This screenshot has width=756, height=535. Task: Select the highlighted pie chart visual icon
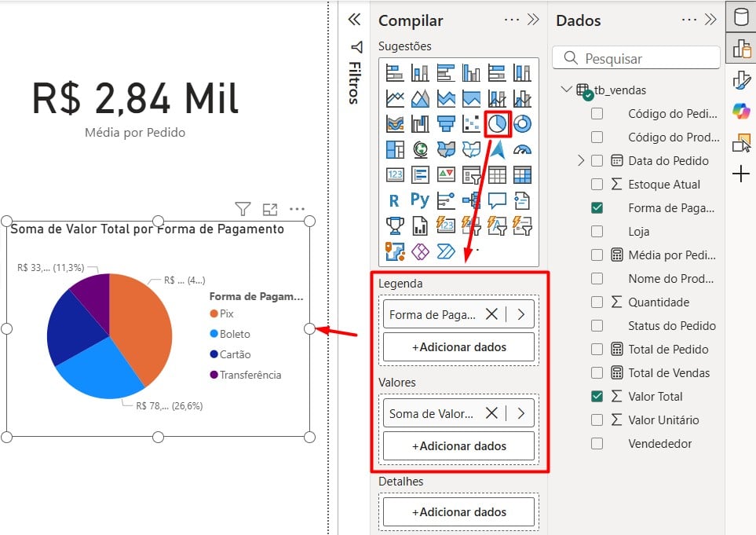498,123
